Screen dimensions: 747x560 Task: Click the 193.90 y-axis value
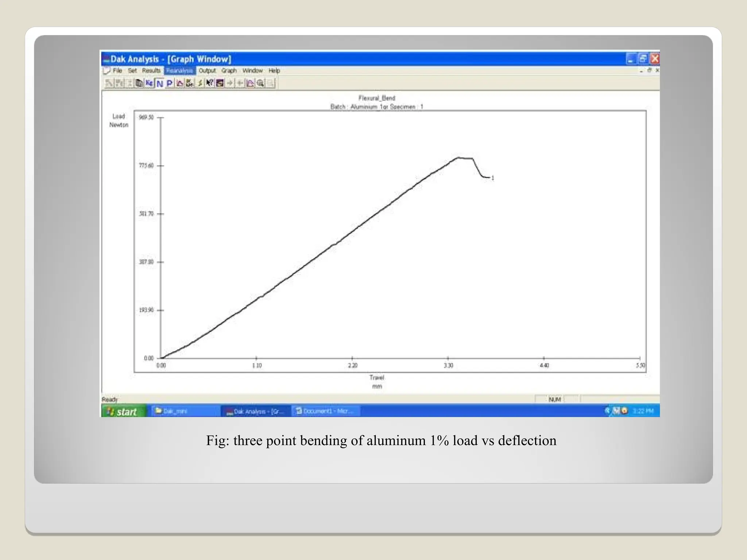tap(146, 310)
